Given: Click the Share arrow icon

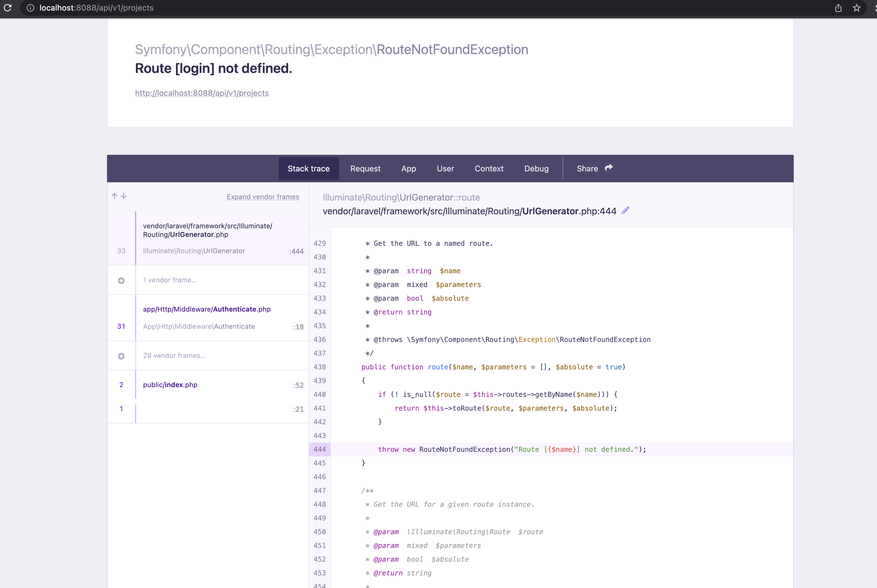Looking at the screenshot, I should pyautogui.click(x=608, y=168).
